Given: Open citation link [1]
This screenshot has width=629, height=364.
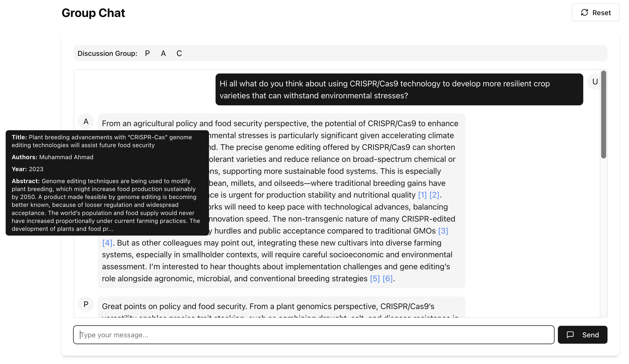Looking at the screenshot, I should coord(422,195).
